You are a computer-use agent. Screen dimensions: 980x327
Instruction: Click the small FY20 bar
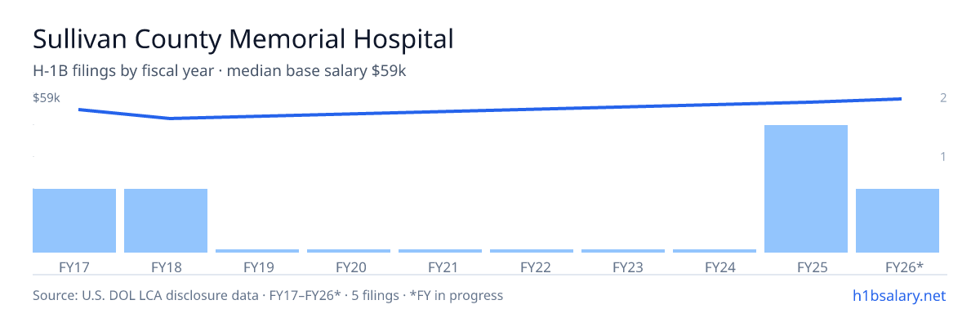click(349, 251)
